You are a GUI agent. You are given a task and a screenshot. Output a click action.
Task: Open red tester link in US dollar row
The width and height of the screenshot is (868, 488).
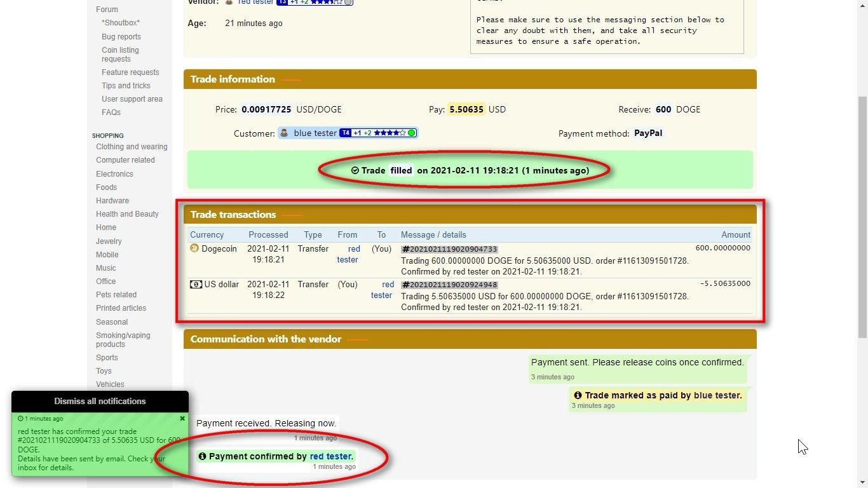click(x=382, y=290)
